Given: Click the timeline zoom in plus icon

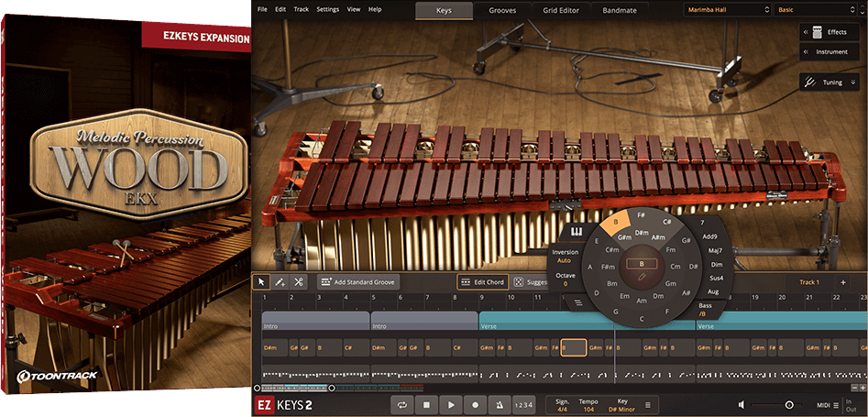Looking at the screenshot, I should point(863,389).
